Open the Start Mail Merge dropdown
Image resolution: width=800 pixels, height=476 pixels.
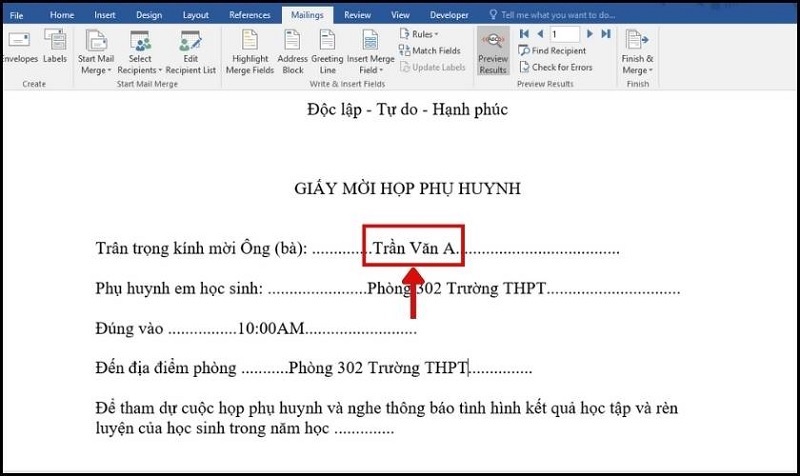click(96, 52)
